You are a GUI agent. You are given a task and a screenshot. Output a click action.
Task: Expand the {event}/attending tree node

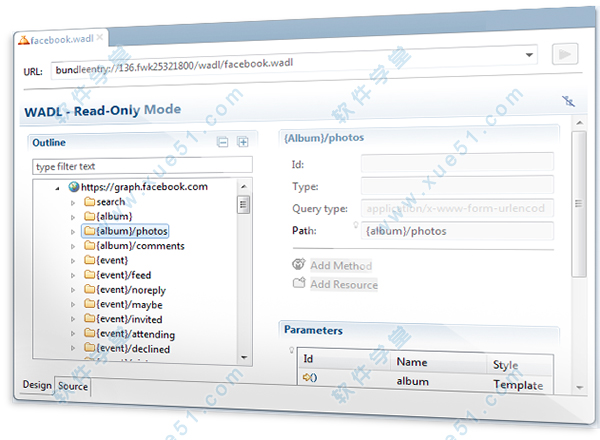pyautogui.click(x=73, y=334)
